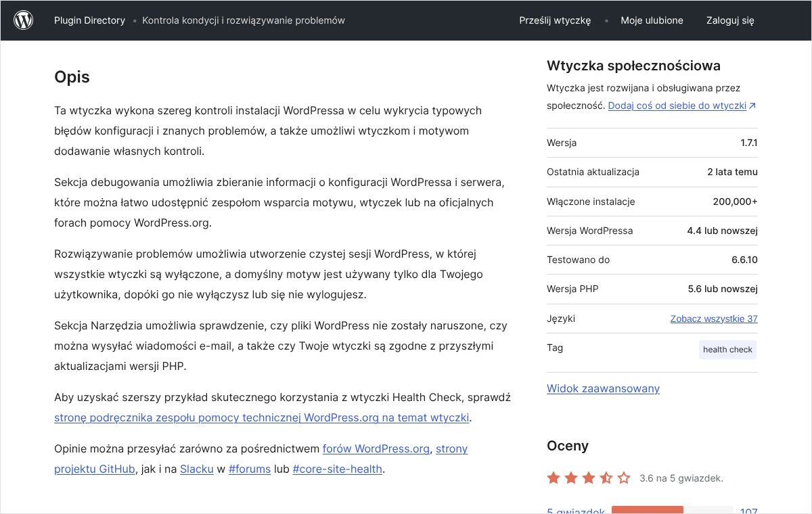Follow the Slacku link

tap(197, 469)
